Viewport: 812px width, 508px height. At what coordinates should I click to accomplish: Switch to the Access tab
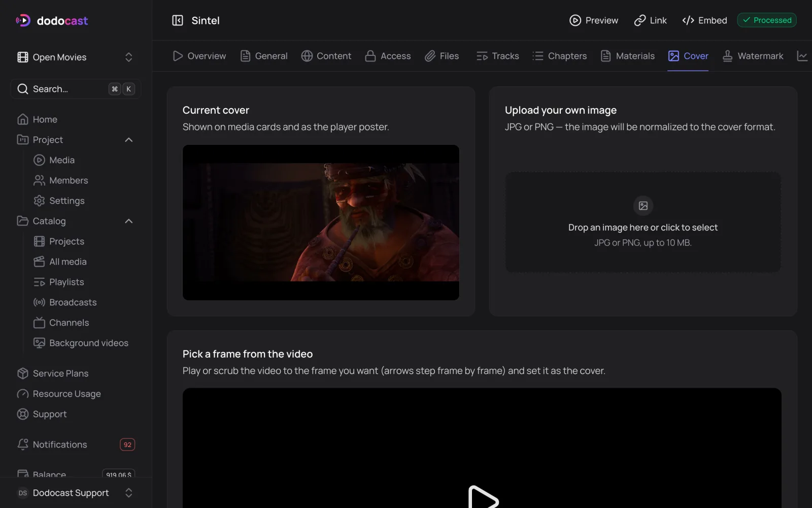coord(388,56)
